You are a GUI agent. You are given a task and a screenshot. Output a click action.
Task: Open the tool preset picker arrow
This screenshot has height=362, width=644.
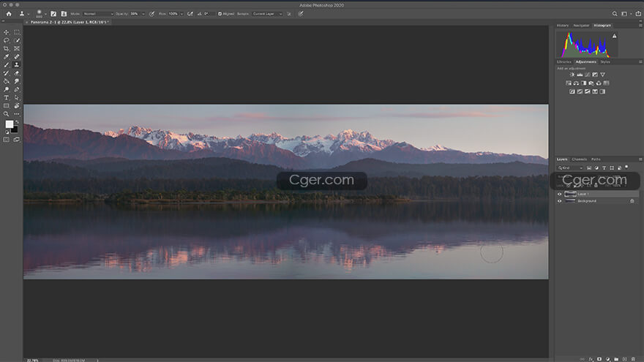(x=28, y=14)
